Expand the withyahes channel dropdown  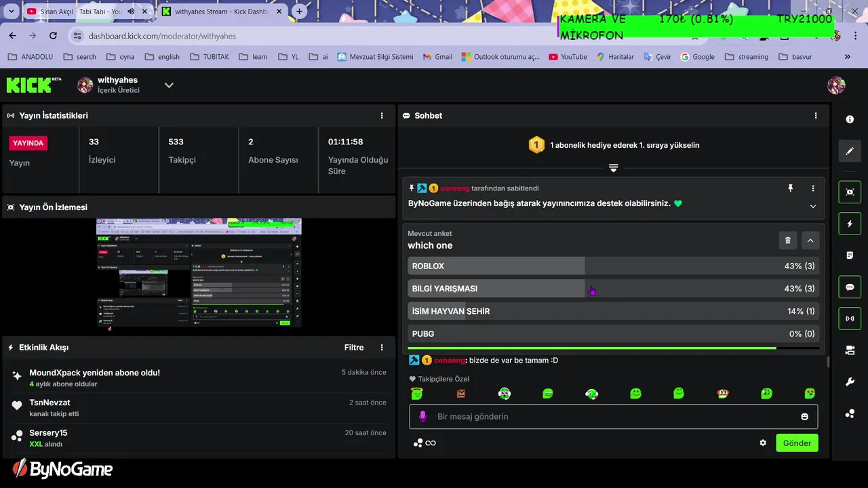(x=169, y=85)
